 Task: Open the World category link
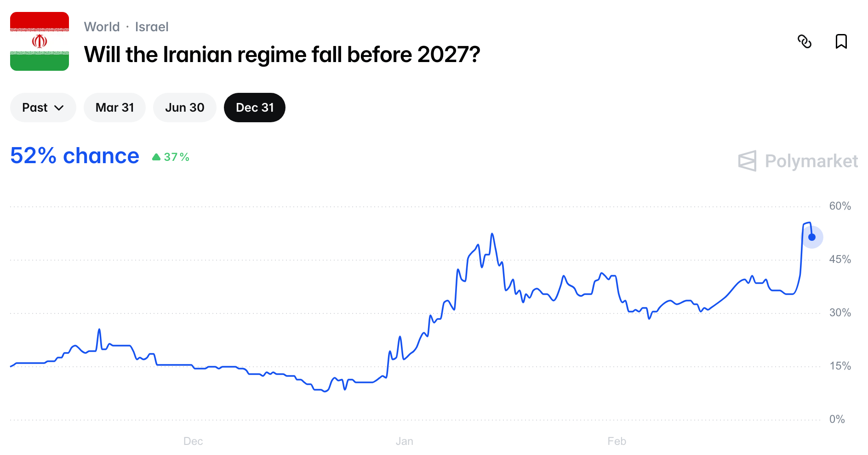[102, 27]
